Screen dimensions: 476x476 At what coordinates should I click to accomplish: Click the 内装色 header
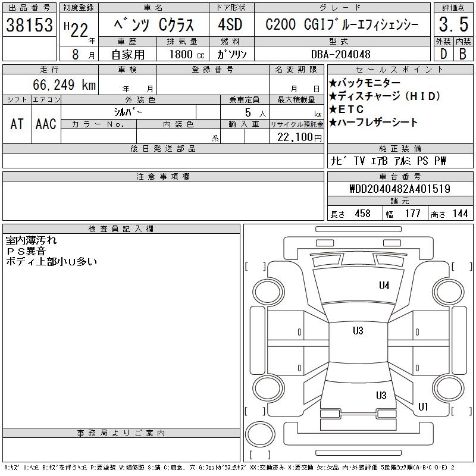[178, 124]
